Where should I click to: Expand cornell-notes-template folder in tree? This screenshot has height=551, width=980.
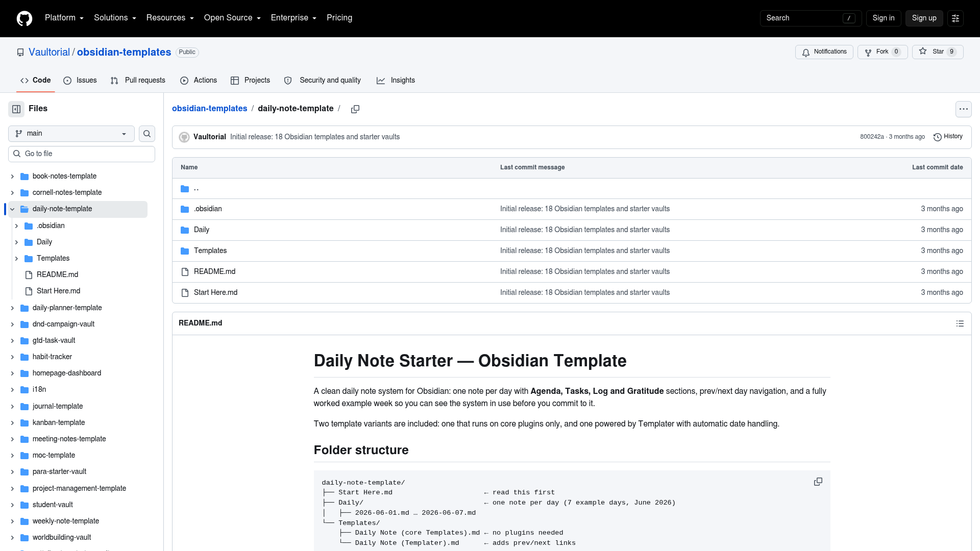[12, 193]
